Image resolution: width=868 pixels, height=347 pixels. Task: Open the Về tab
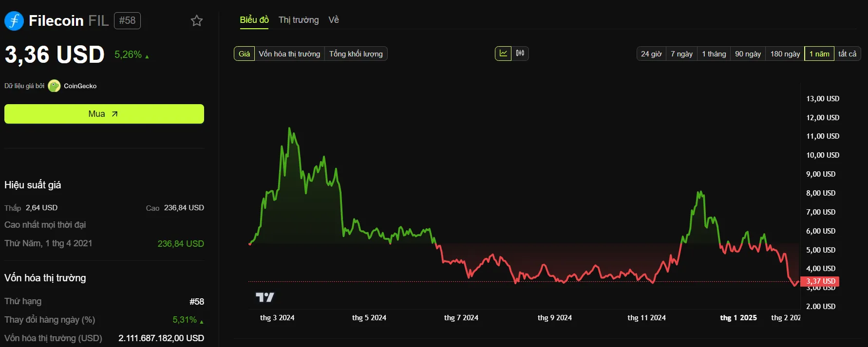(334, 20)
